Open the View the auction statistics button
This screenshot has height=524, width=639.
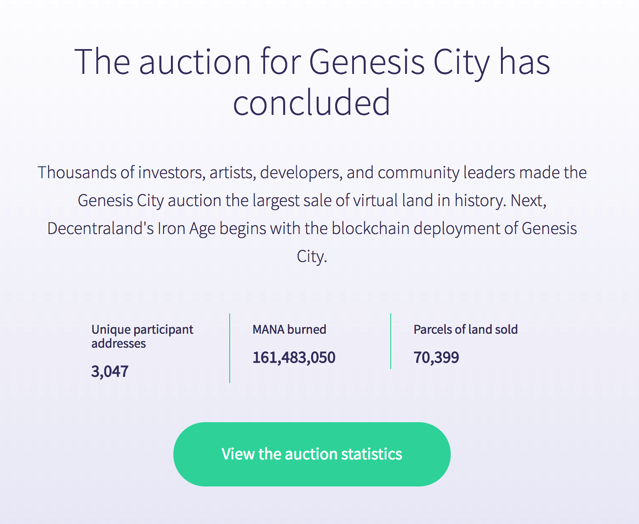pyautogui.click(x=312, y=454)
